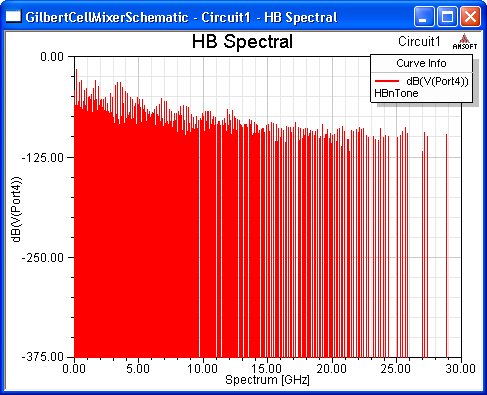Click the 10.00 X-axis tick label
This screenshot has width=487, height=395.
click(x=203, y=369)
